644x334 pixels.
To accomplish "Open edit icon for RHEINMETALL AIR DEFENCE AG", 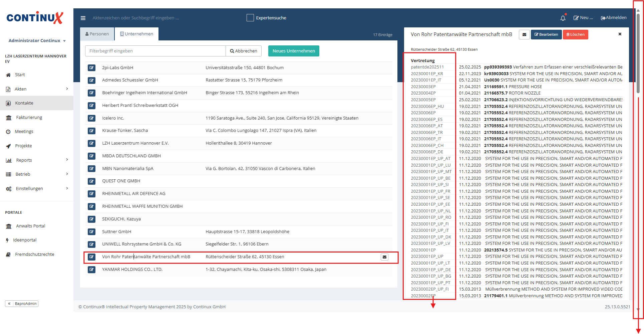I will (91, 194).
